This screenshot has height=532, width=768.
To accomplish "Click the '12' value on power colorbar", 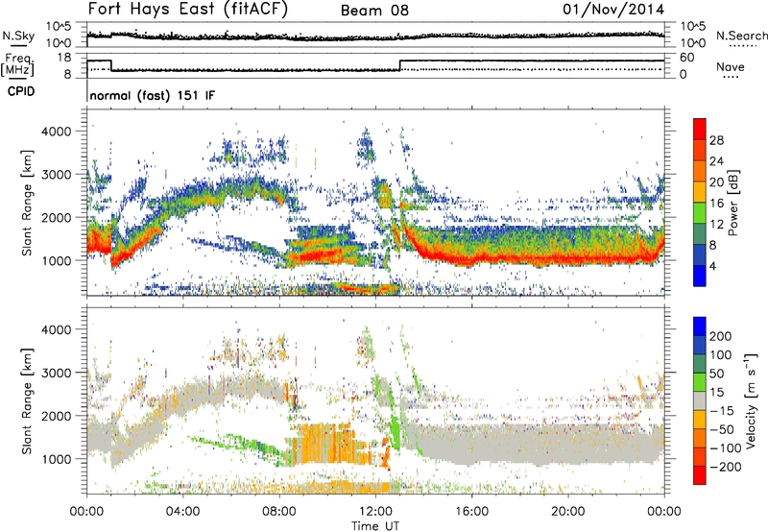I will pos(716,225).
